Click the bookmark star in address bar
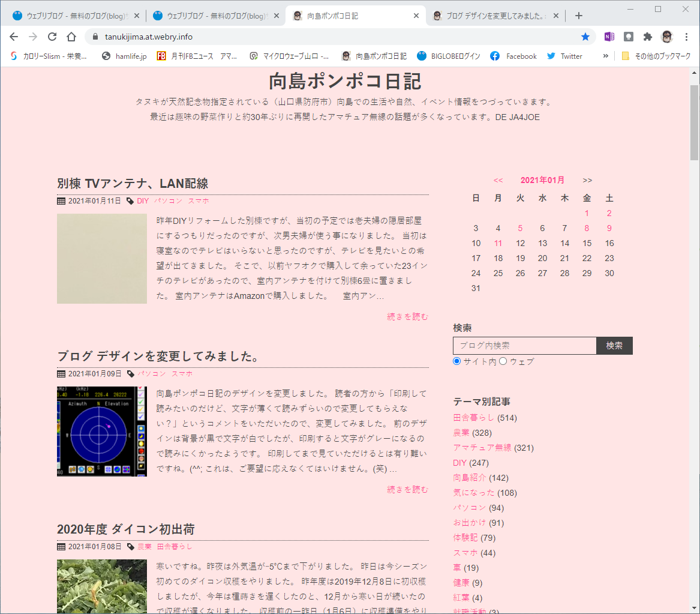This screenshot has width=700, height=614. (585, 37)
